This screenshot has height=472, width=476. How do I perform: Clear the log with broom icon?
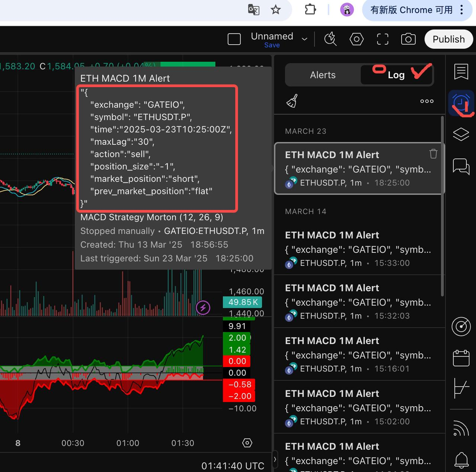coord(292,101)
